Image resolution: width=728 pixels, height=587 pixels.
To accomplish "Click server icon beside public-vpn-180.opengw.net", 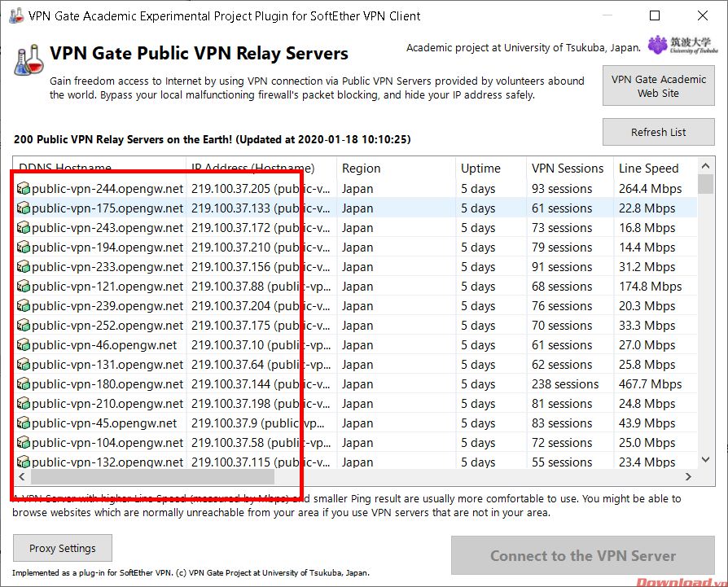I will 24,383.
